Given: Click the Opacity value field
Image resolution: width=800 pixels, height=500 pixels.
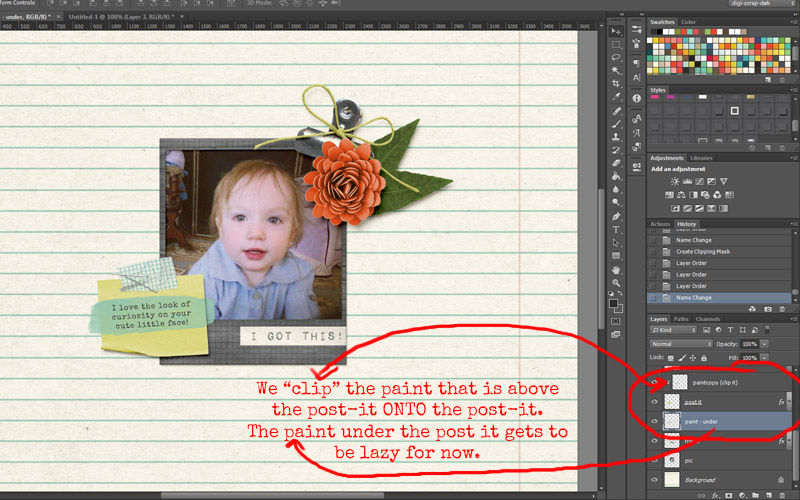Looking at the screenshot, I should (749, 344).
